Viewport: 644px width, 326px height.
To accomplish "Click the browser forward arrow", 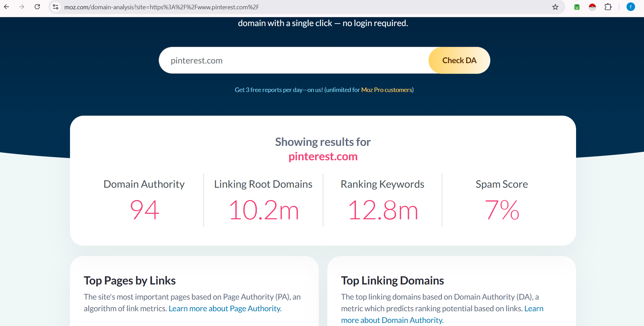I will point(22,7).
